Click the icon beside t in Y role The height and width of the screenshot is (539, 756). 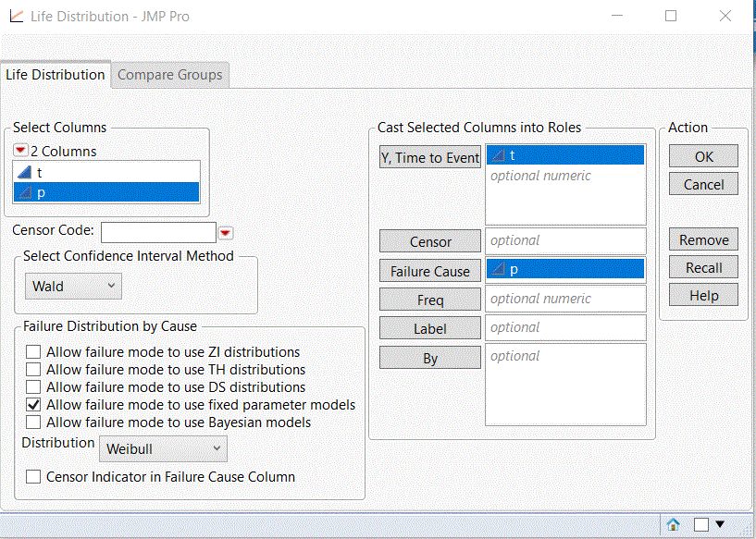point(498,155)
